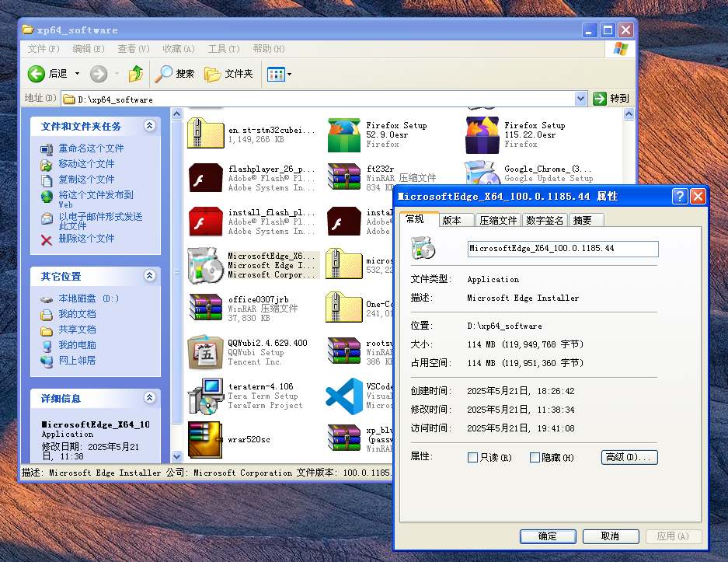The image size is (728, 562).
Task: Switch to the Version (版本) tab
Action: [457, 220]
